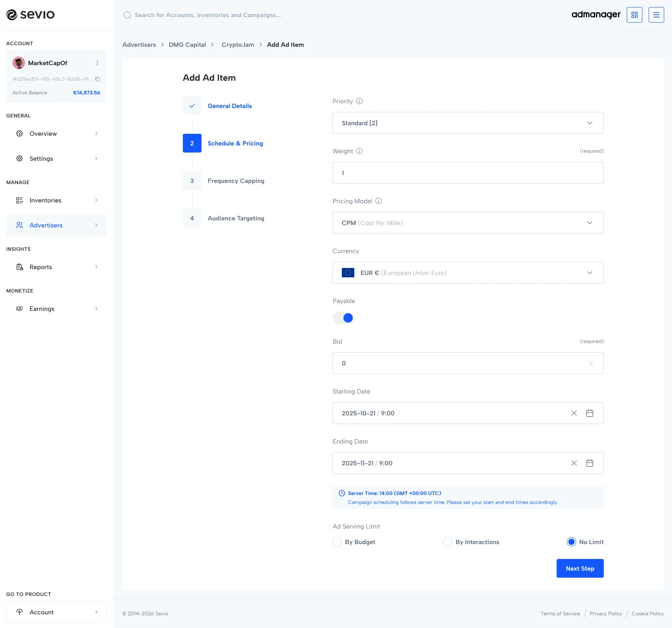Click the search magnifier icon
Viewport: 672px width, 628px height.
[x=127, y=15]
